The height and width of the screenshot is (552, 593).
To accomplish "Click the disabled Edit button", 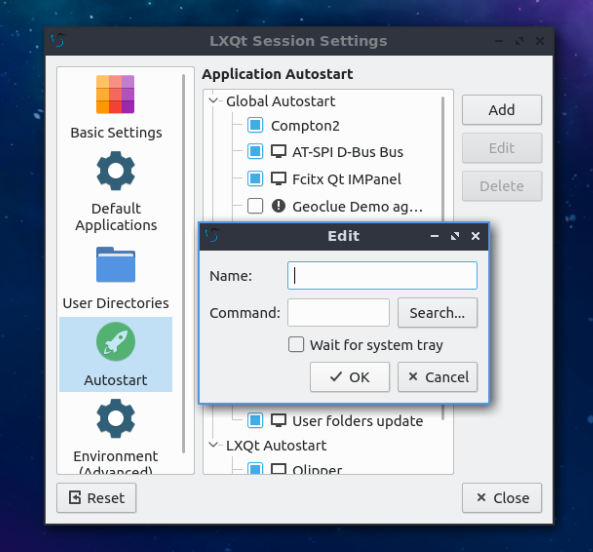I will [502, 148].
